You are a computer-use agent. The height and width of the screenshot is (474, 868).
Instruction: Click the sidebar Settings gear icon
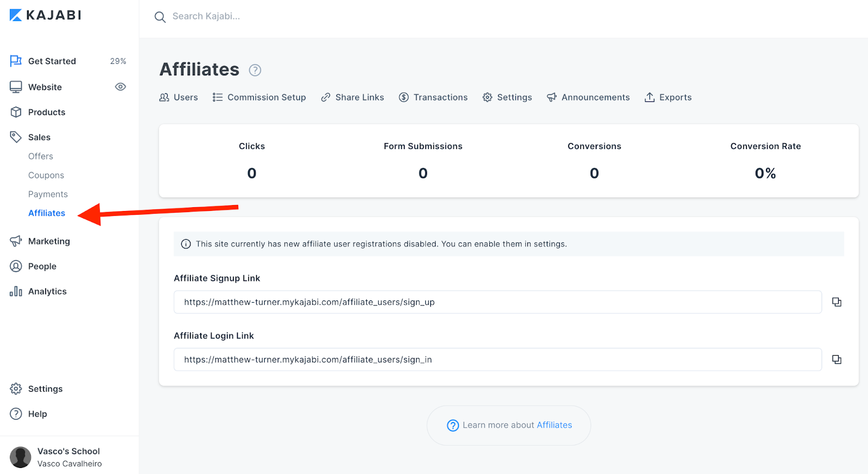click(16, 389)
